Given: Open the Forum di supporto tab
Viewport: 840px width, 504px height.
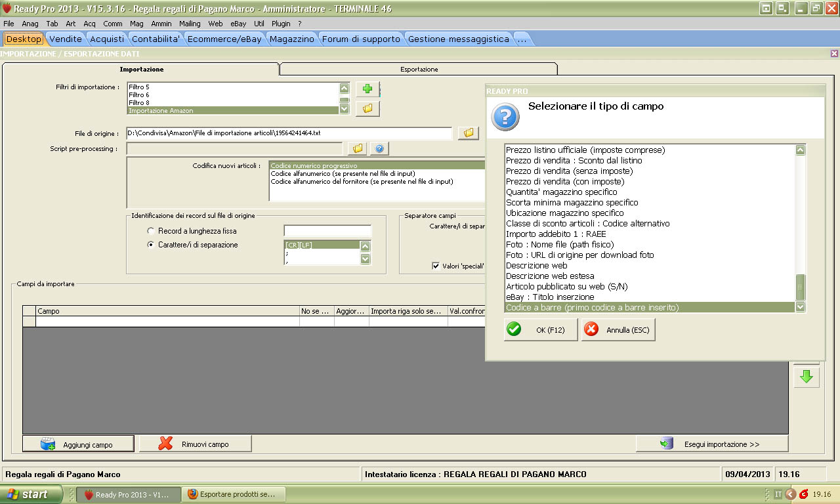Looking at the screenshot, I should pos(361,39).
